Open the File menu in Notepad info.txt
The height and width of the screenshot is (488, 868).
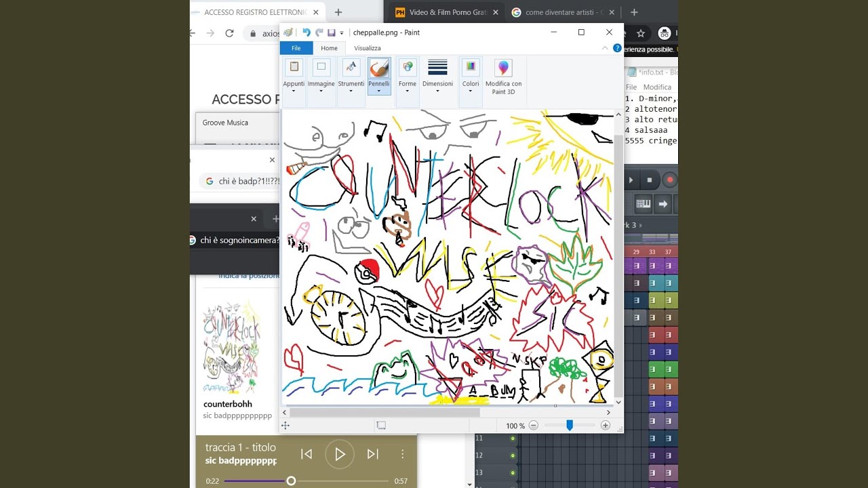(631, 87)
